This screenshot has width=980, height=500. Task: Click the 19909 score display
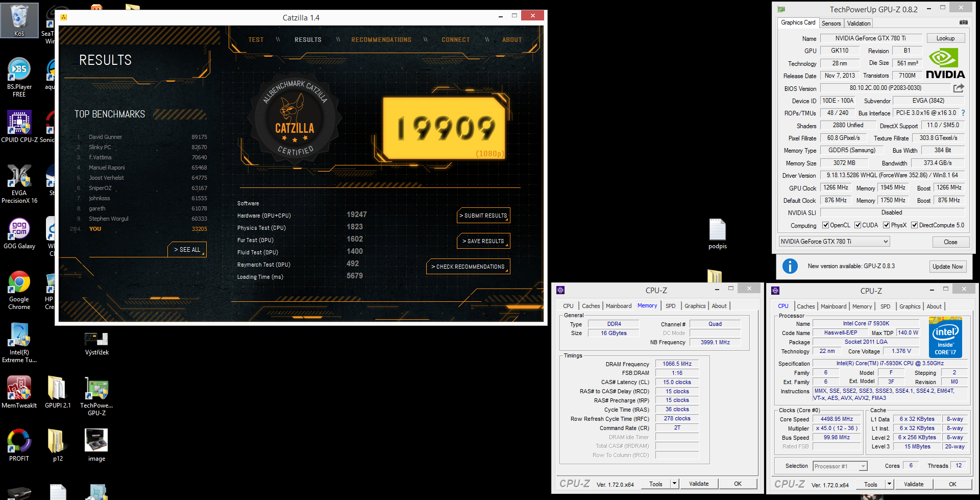pos(444,129)
